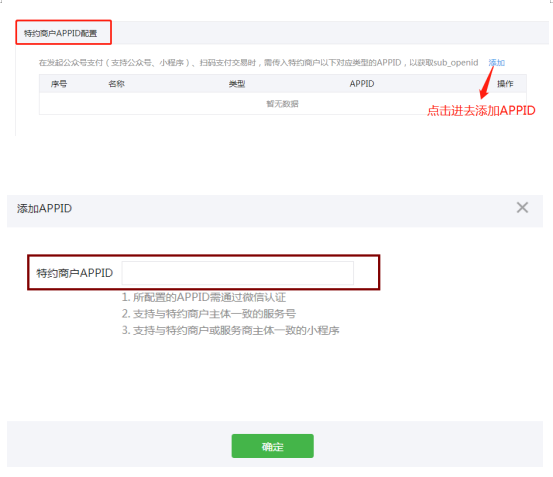Focus the 特约商户APPID text input box
The width and height of the screenshot is (553, 477).
[x=238, y=273]
